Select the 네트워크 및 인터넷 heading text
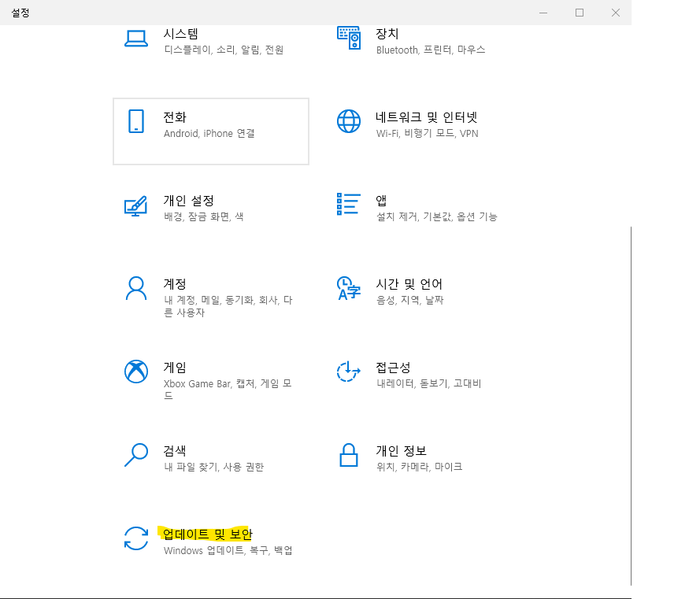700x599 pixels. [427, 117]
